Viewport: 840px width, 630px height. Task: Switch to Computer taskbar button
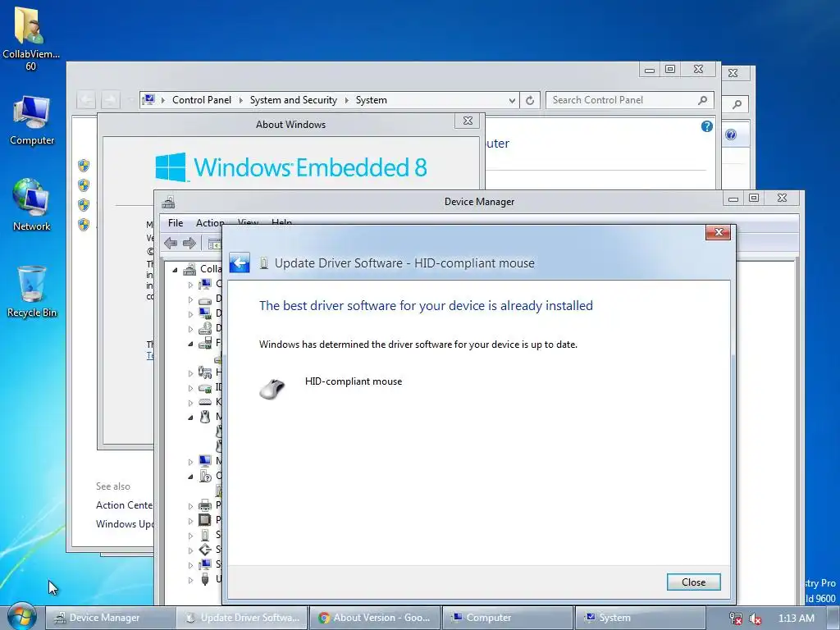508,618
